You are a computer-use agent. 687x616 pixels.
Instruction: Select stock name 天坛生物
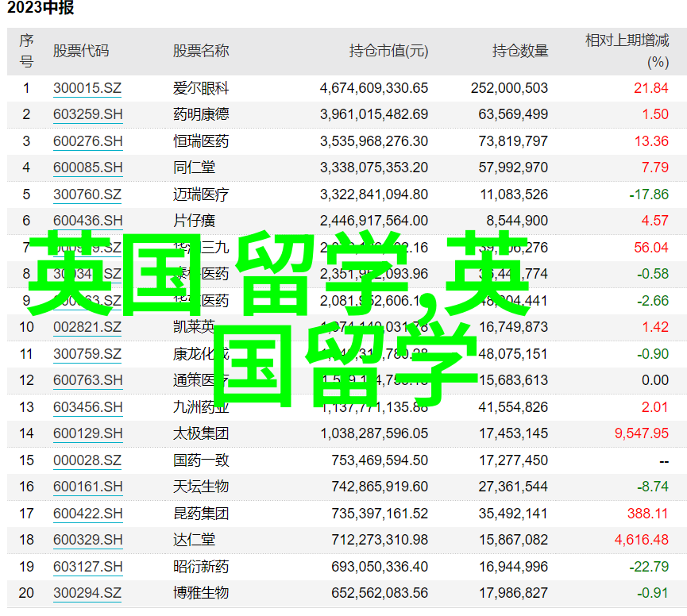point(201,487)
